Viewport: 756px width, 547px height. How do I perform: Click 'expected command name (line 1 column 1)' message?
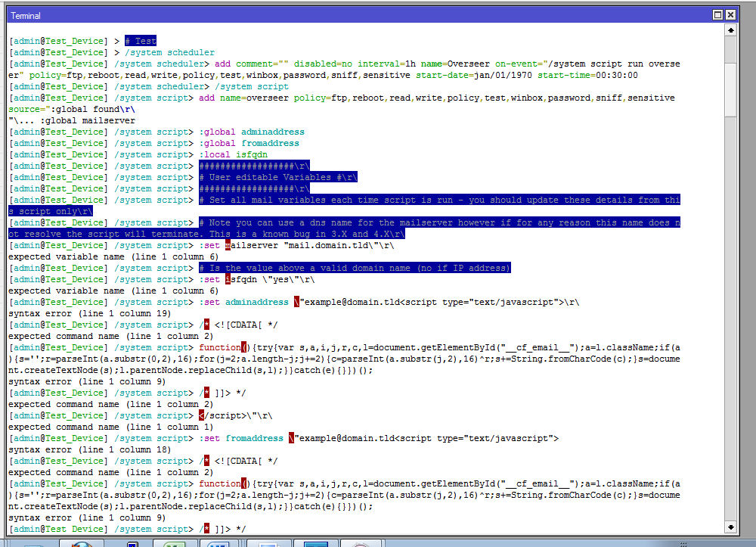coord(111,427)
